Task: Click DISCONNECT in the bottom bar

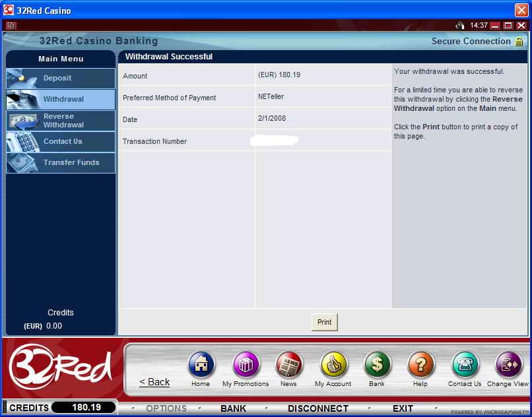Action: [318, 408]
